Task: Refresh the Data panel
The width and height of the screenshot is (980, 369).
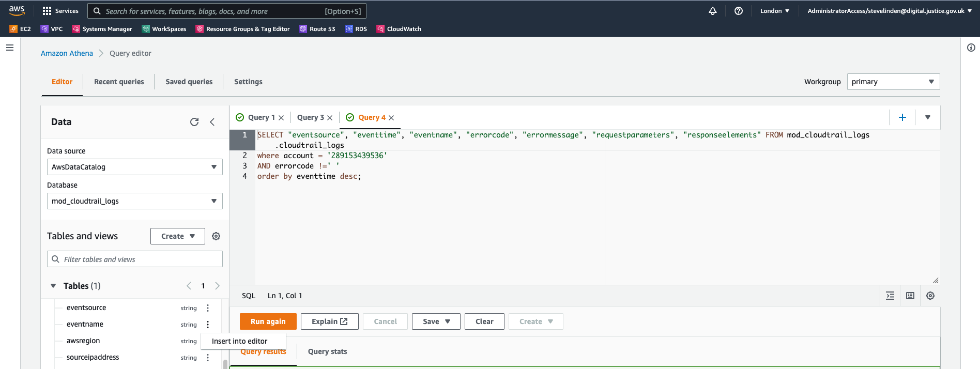Action: (194, 122)
